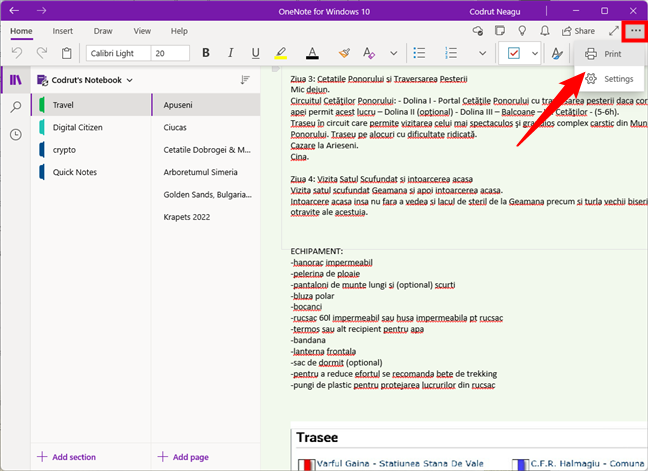
Task: Open the font name Calibri Light box
Action: 116,53
